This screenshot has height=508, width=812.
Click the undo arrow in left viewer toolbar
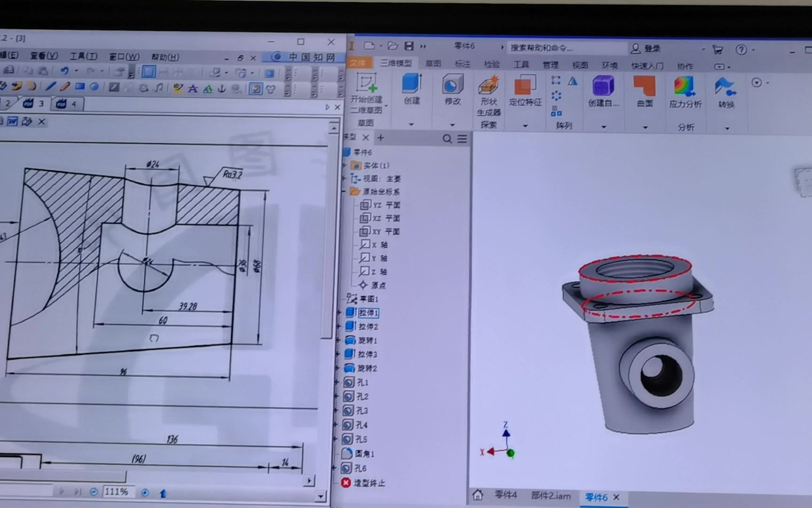tap(64, 71)
